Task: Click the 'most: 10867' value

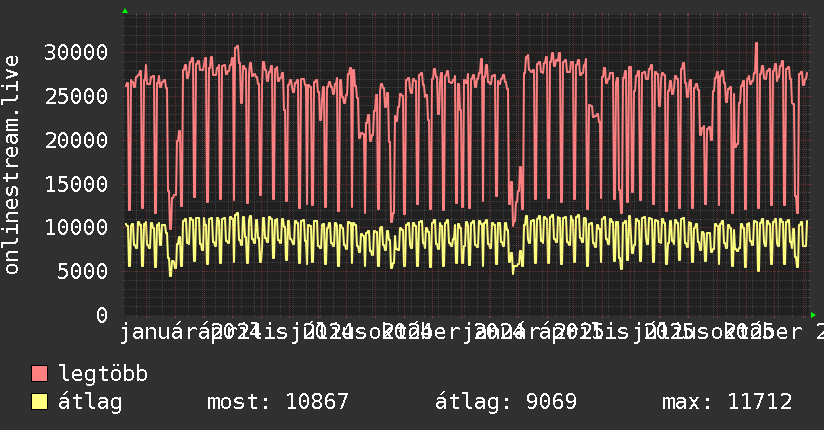Action: coord(277,402)
